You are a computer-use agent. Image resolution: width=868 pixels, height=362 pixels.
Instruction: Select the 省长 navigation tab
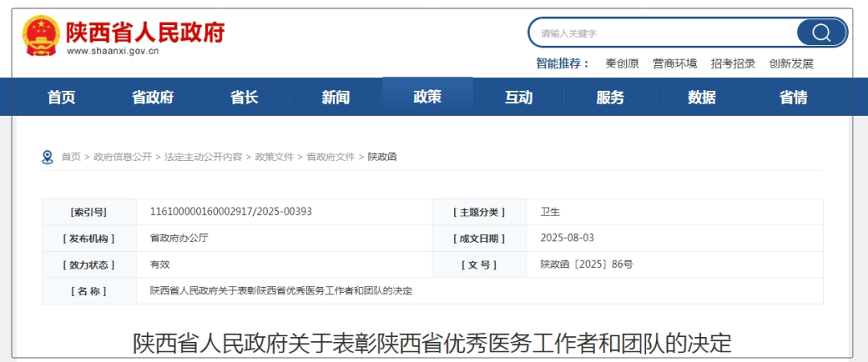244,97
